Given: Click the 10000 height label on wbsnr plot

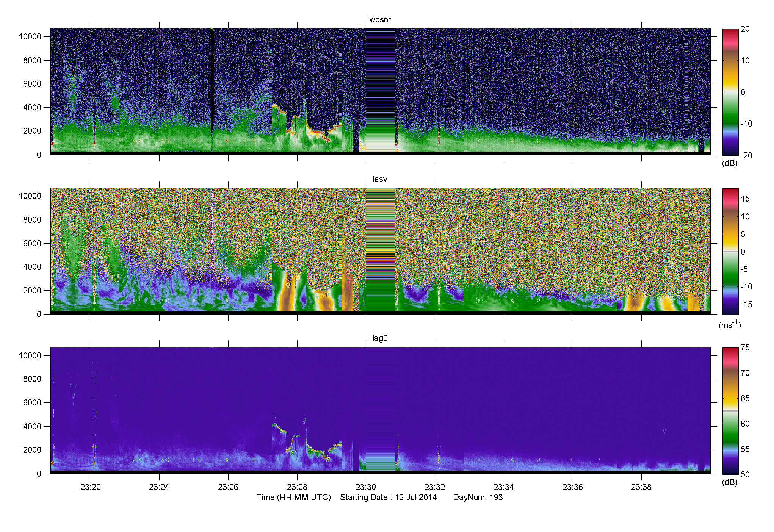Looking at the screenshot, I should 30,36.
